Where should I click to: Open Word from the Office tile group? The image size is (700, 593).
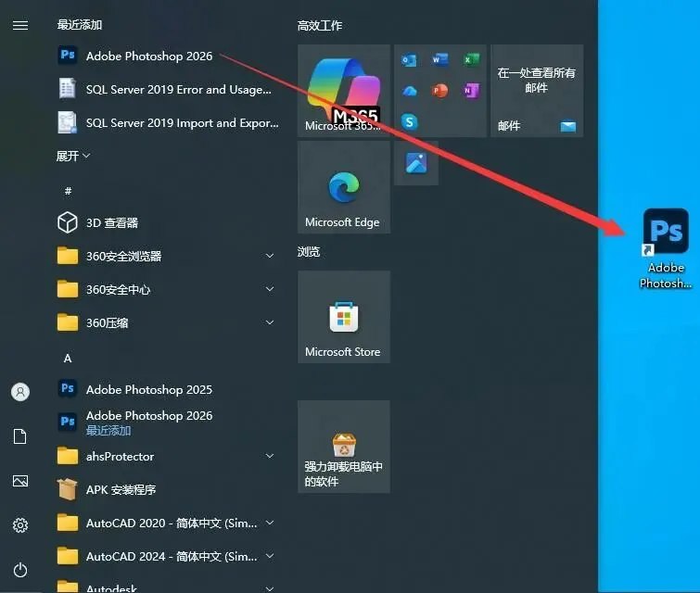pyautogui.click(x=440, y=59)
